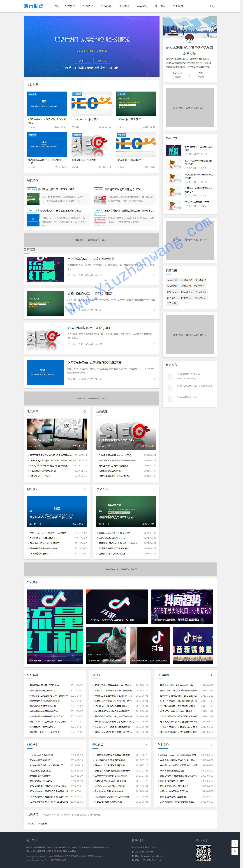Click the link icon next to 百度

28,824
